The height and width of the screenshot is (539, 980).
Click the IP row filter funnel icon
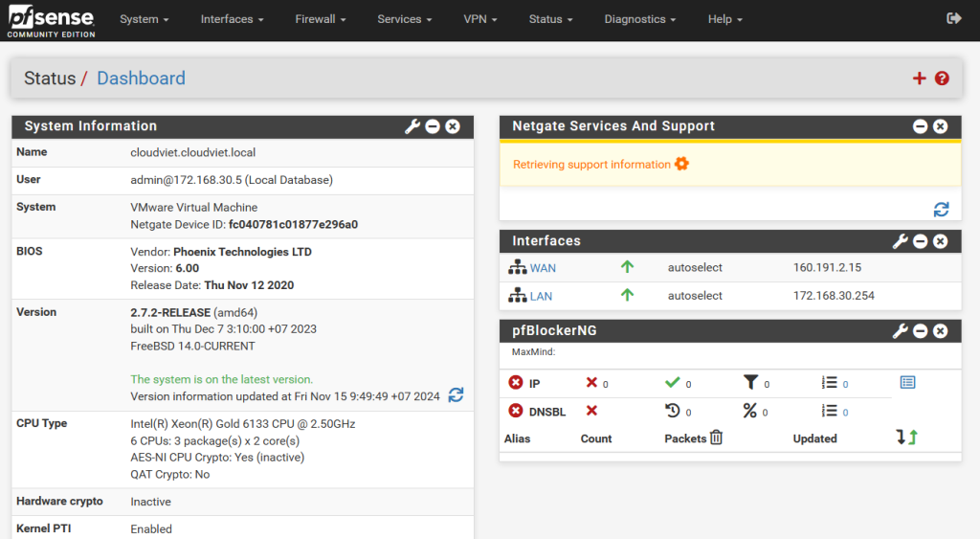pyautogui.click(x=750, y=382)
